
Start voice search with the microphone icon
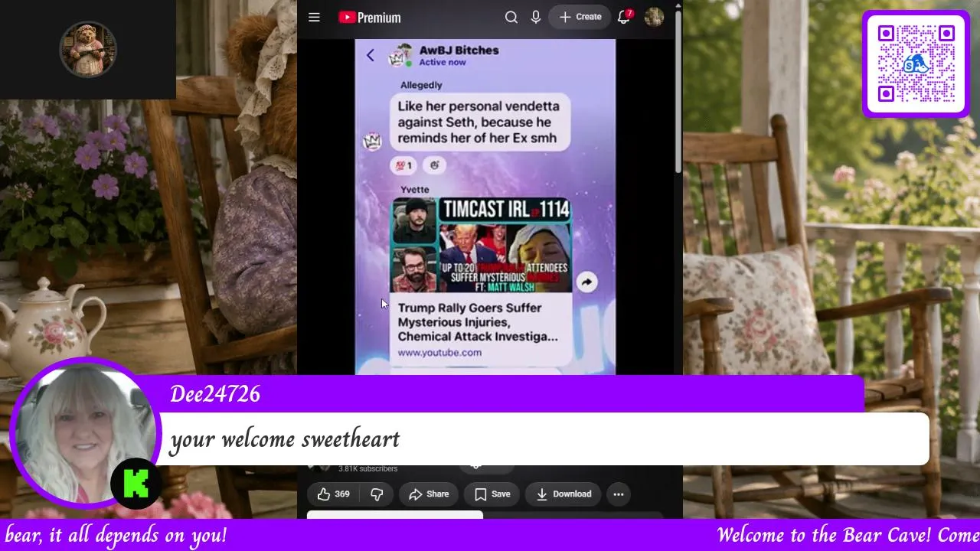coord(536,18)
